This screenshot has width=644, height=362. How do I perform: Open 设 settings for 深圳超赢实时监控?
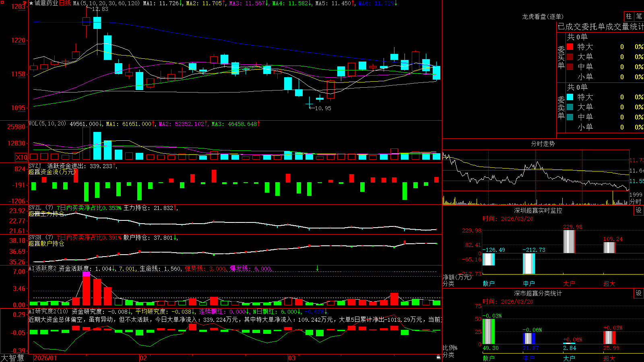[x=639, y=210]
